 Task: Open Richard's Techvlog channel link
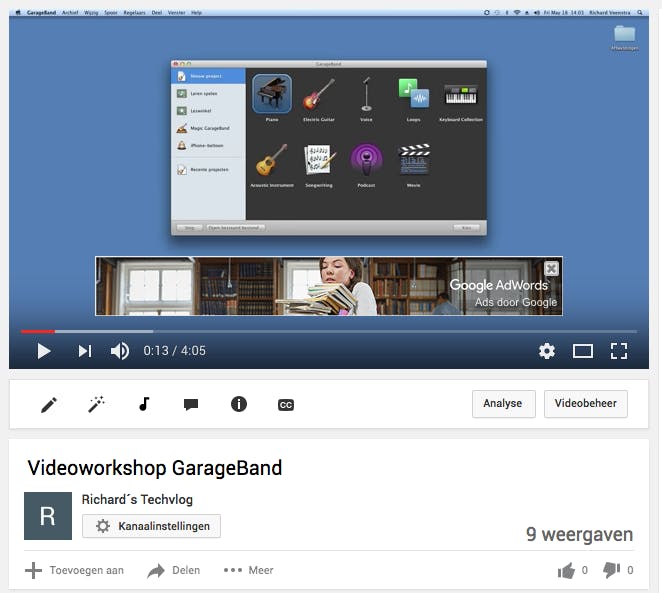[x=137, y=499]
